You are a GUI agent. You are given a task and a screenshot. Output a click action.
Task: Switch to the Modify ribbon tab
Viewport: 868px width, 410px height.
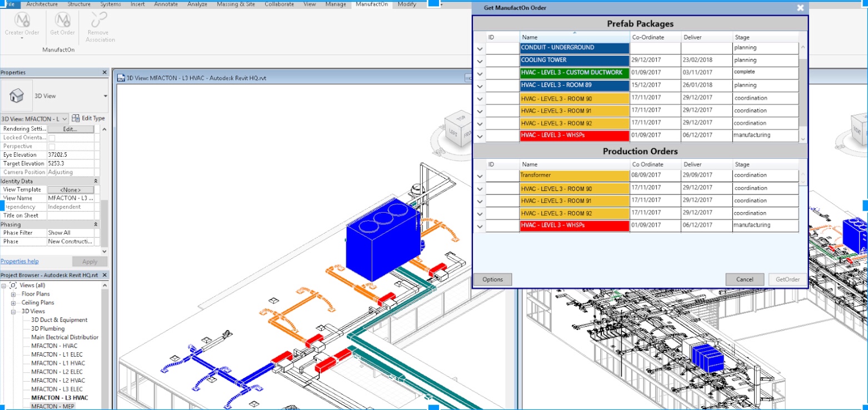(x=407, y=4)
